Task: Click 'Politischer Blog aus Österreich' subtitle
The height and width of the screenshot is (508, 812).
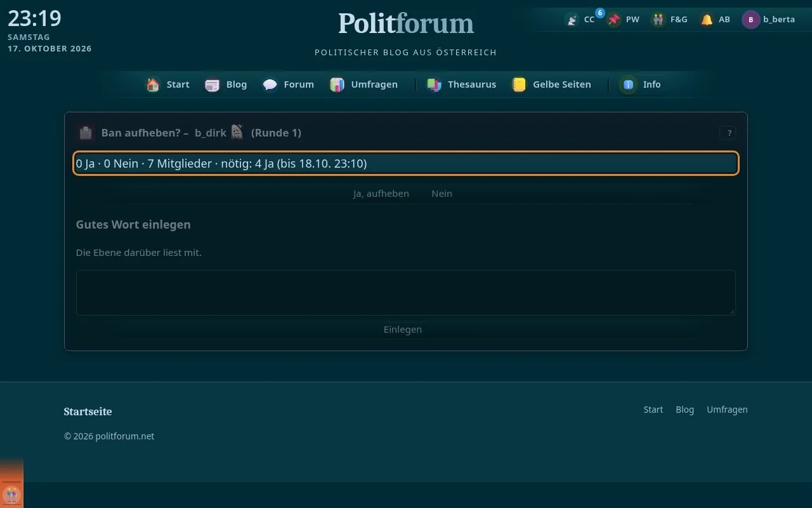Action: [406, 52]
